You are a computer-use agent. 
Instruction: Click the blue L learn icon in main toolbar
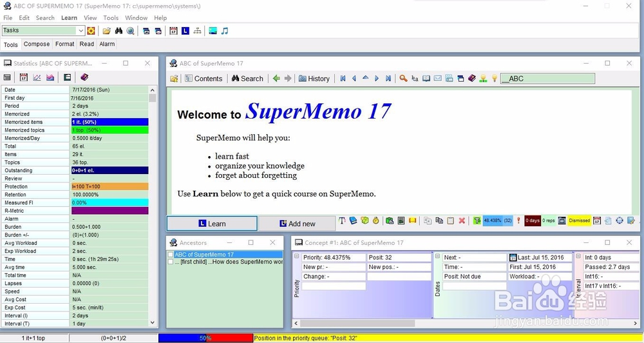click(x=185, y=31)
